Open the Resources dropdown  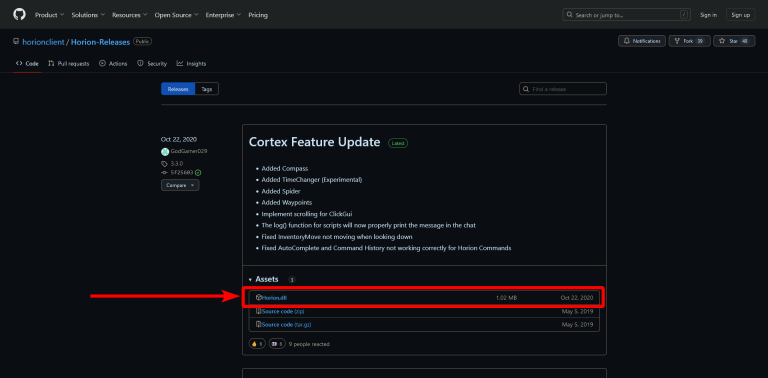point(130,15)
